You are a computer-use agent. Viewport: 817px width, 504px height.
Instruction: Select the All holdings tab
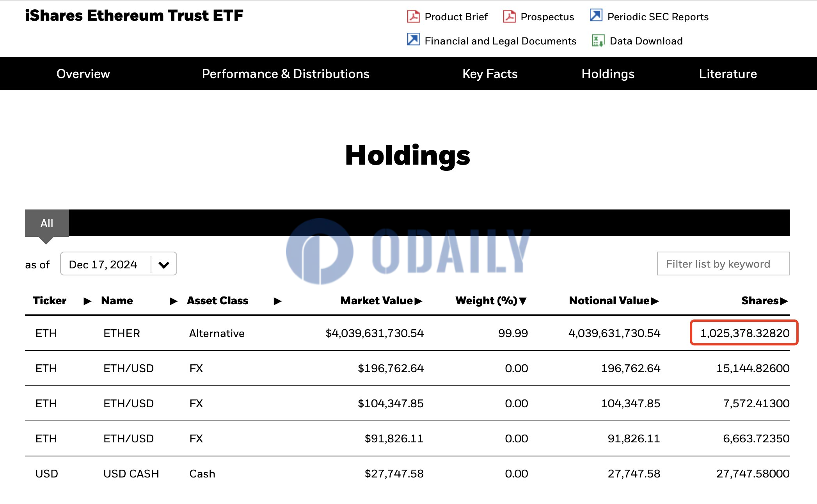click(x=47, y=223)
